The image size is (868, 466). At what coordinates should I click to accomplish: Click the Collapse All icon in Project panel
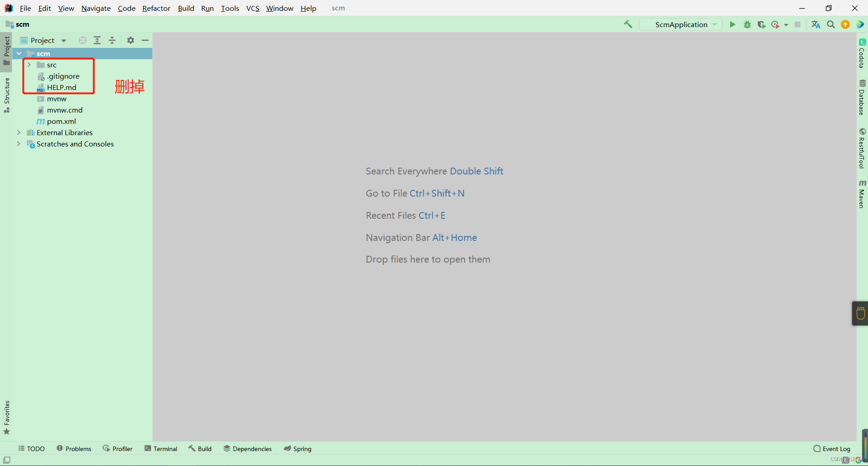click(112, 40)
